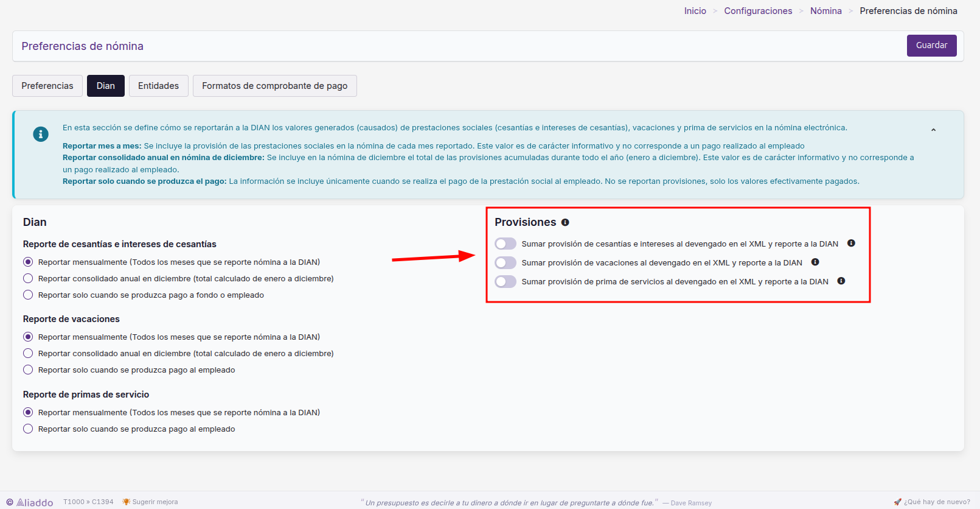Save settings with the Guardar button
The height and width of the screenshot is (509, 980).
click(932, 46)
